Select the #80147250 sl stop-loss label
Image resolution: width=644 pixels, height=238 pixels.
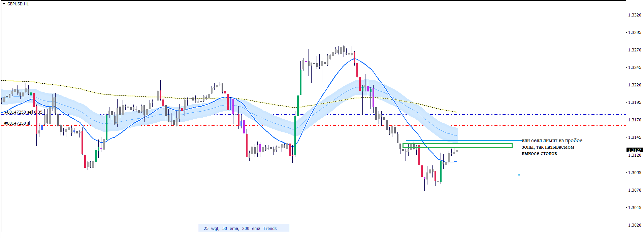[17, 123]
